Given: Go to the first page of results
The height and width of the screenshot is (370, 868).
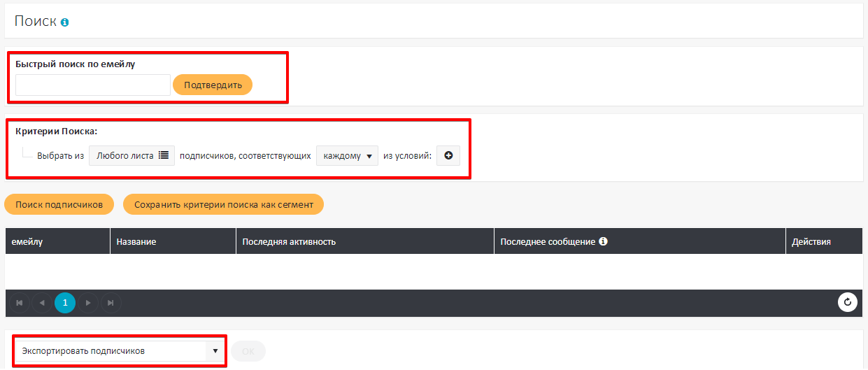Looking at the screenshot, I should pyautogui.click(x=20, y=303).
